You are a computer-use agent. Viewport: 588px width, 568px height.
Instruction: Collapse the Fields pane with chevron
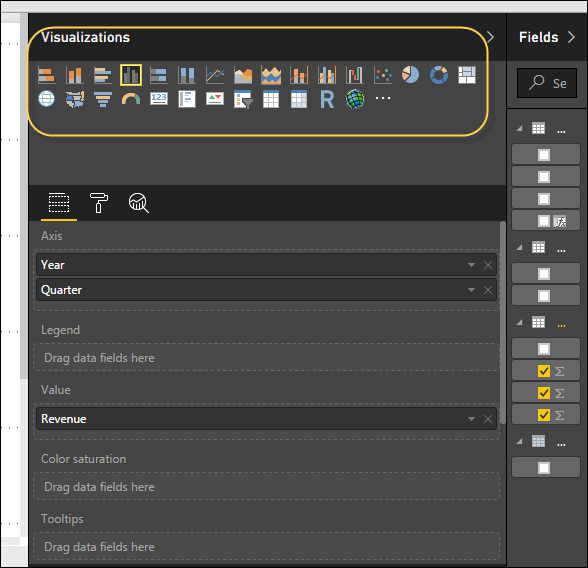[x=571, y=37]
